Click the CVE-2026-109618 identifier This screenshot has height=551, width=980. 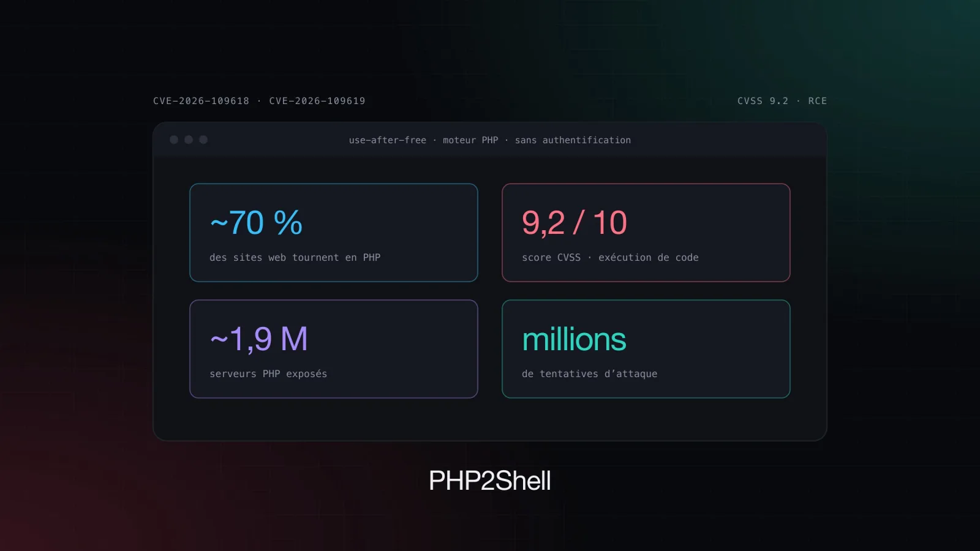point(201,101)
